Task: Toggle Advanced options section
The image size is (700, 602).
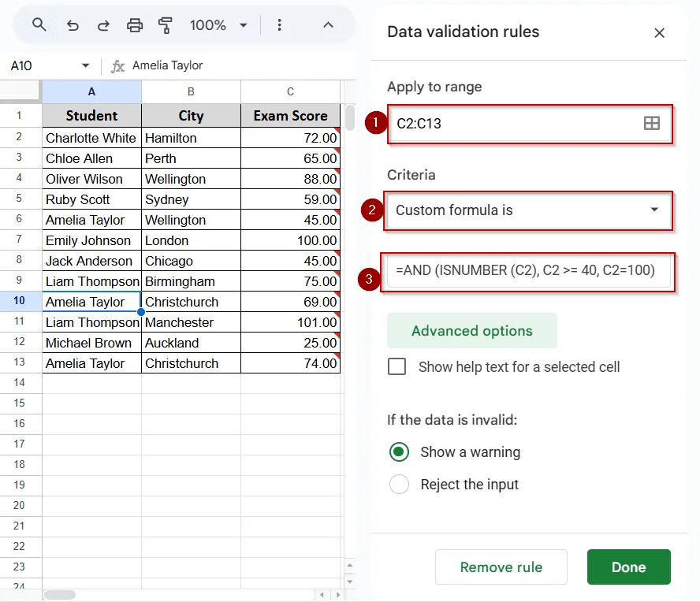Action: (x=472, y=331)
